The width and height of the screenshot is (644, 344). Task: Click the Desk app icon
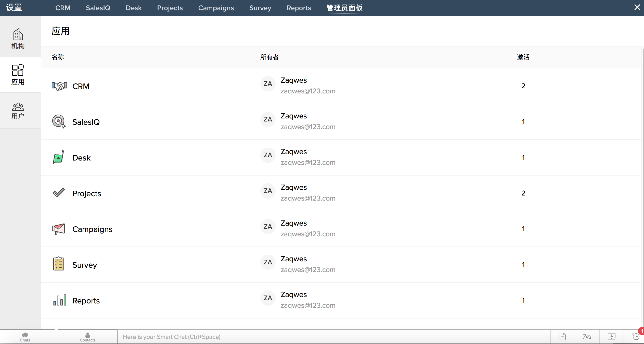point(59,157)
